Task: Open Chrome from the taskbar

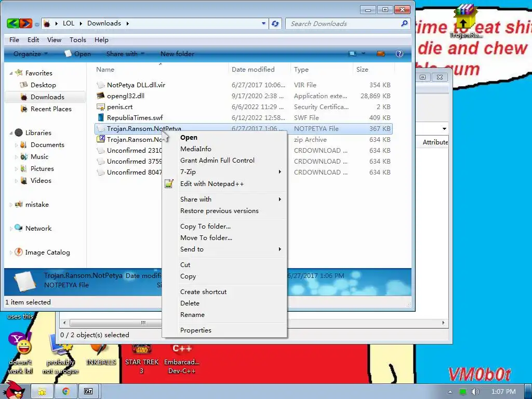Action: [x=66, y=392]
